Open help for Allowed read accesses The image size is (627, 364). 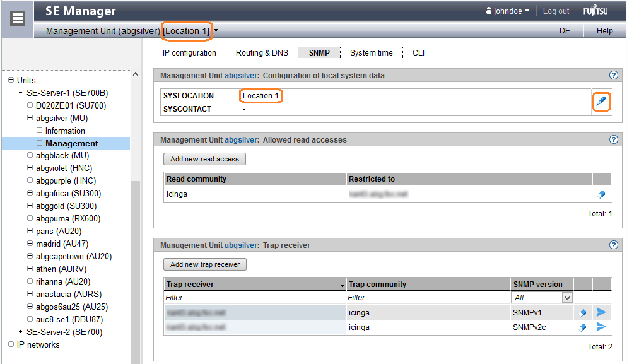coord(613,139)
